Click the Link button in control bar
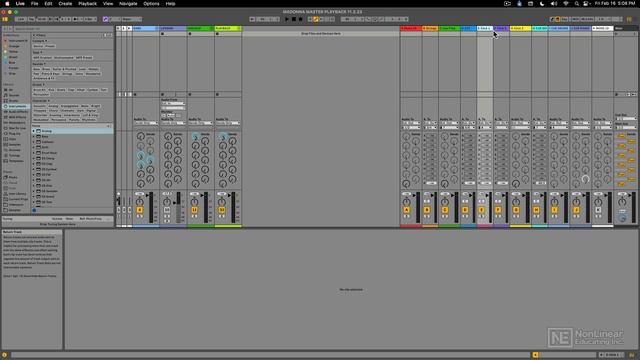The width and height of the screenshot is (640, 360). pyautogui.click(x=21, y=19)
